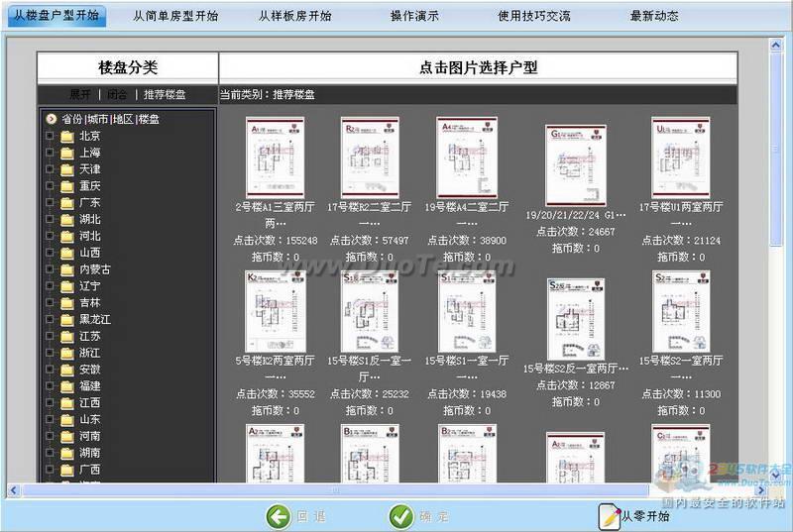The height and width of the screenshot is (532, 793).
Task: Expand all tree nodes with 展开
Action: pos(79,95)
